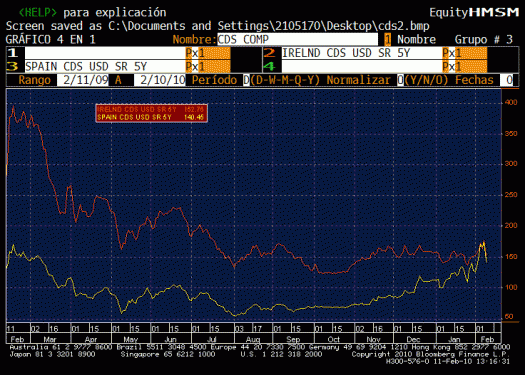525x375 pixels.
Task: Click the EquityHMSM function label
Action: [x=474, y=13]
